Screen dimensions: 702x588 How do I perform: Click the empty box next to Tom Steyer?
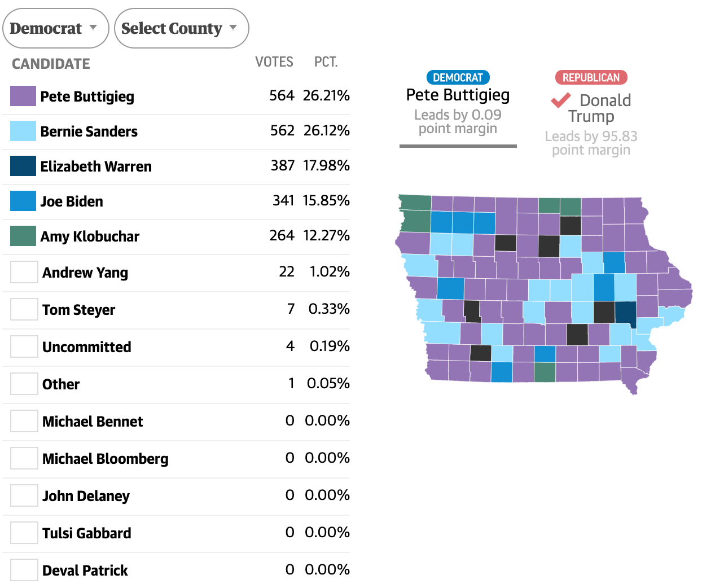pos(24,310)
